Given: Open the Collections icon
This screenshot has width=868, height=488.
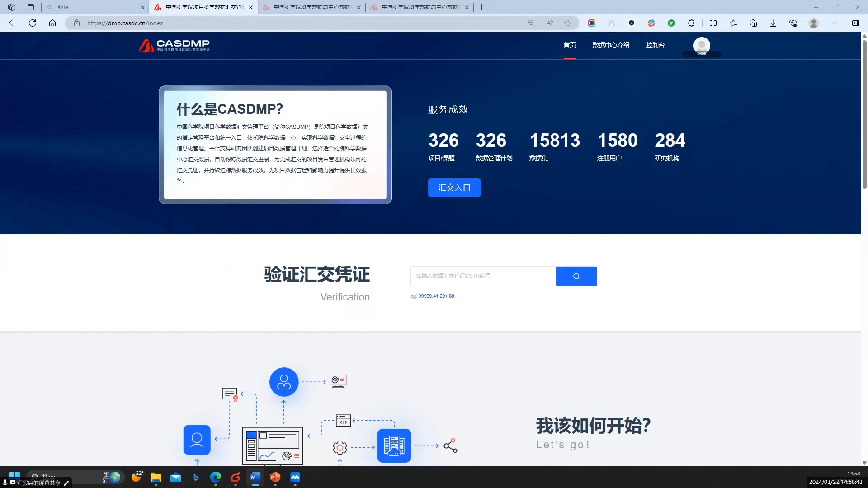Looking at the screenshot, I should [x=753, y=23].
